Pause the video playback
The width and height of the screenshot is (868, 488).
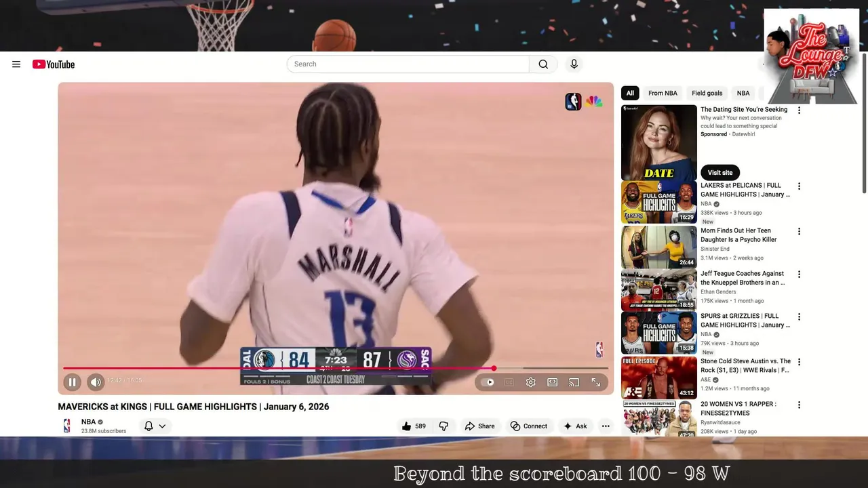click(73, 382)
